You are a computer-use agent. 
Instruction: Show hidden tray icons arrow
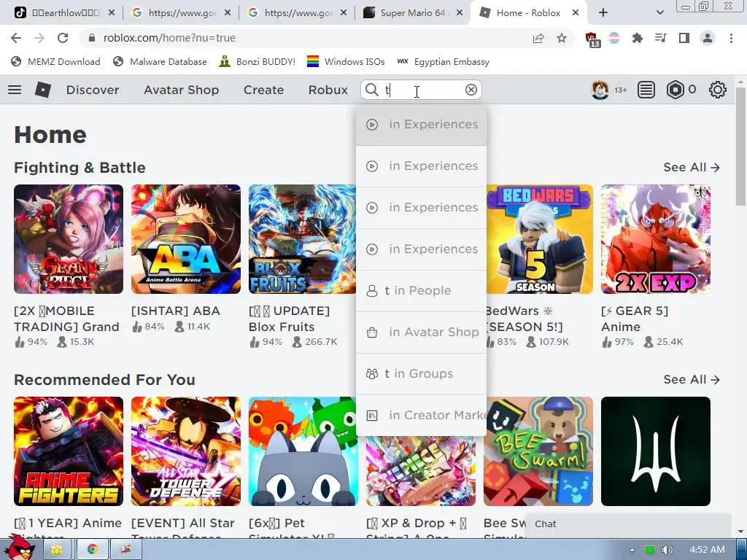(632, 550)
